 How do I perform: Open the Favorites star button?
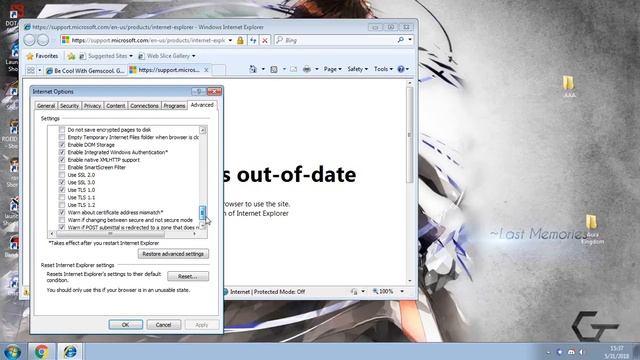42,56
